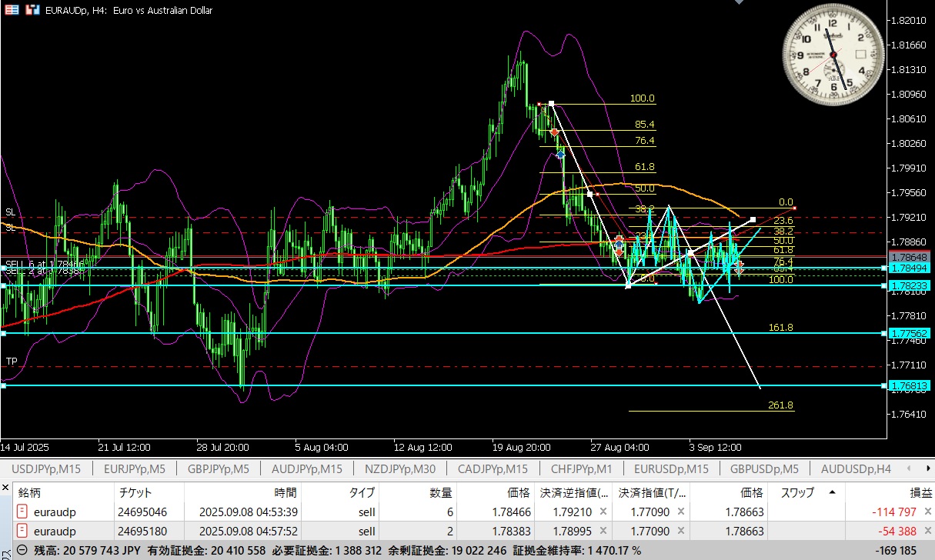Switch to AUDJPYp,M15 chart tab
The width and height of the screenshot is (935, 560).
pyautogui.click(x=307, y=468)
